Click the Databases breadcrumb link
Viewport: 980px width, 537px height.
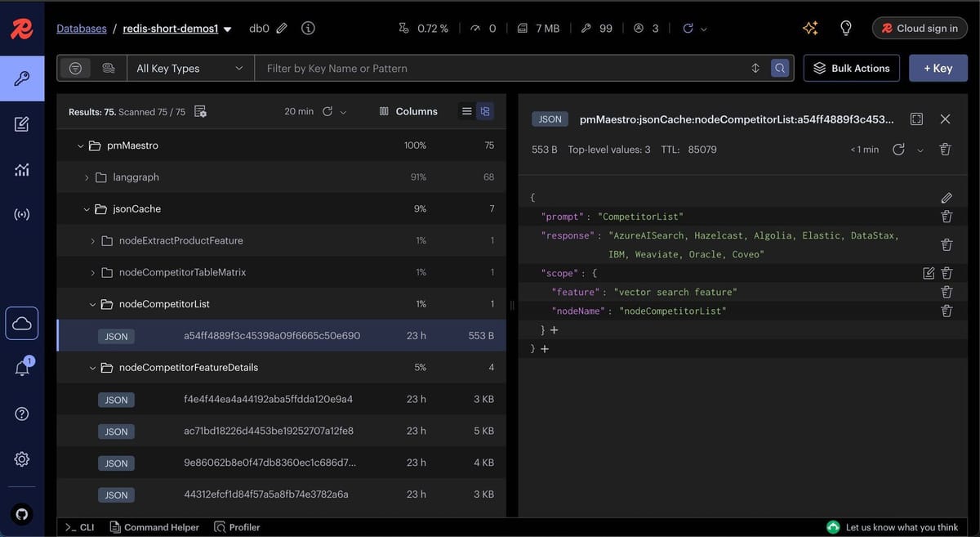coord(81,27)
